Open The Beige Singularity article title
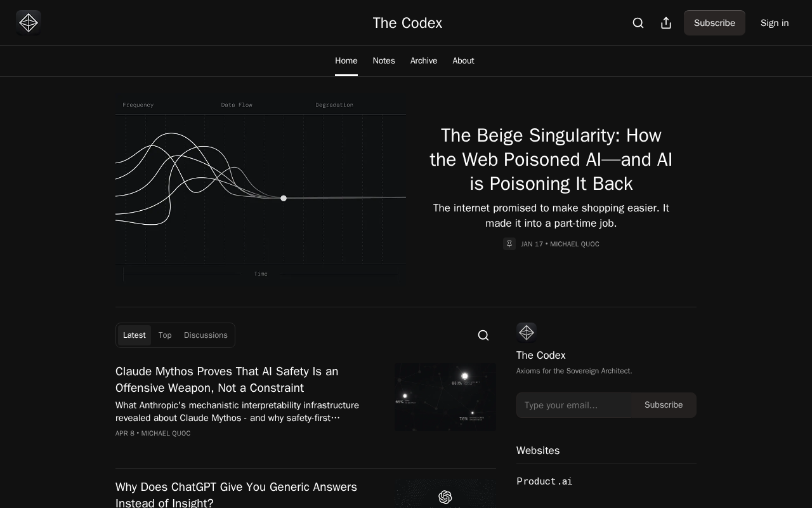 pyautogui.click(x=551, y=159)
